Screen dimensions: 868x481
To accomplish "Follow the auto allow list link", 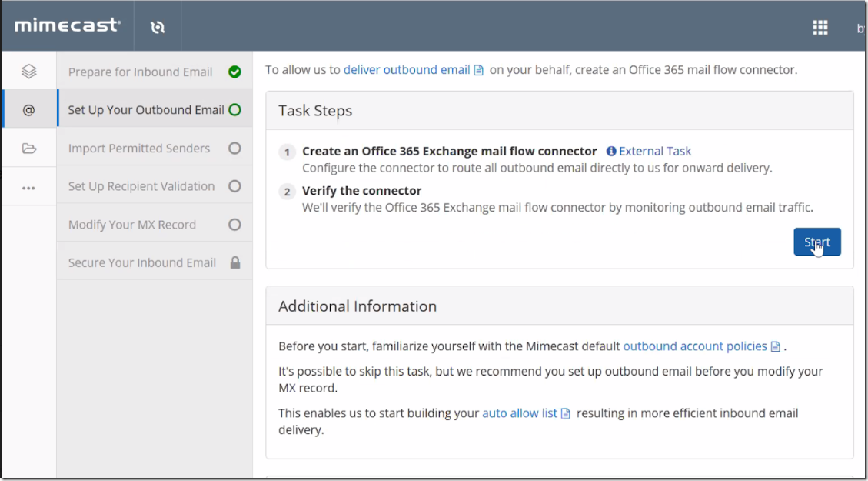I will tap(520, 413).
